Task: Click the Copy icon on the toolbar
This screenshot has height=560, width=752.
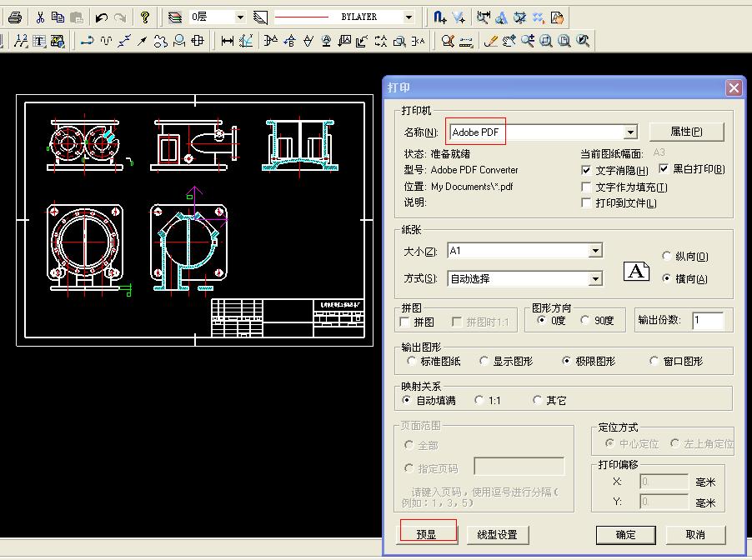Action: (58, 15)
